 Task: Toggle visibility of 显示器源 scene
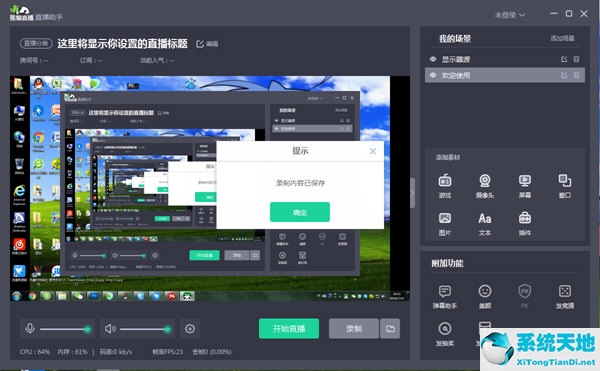[x=433, y=59]
